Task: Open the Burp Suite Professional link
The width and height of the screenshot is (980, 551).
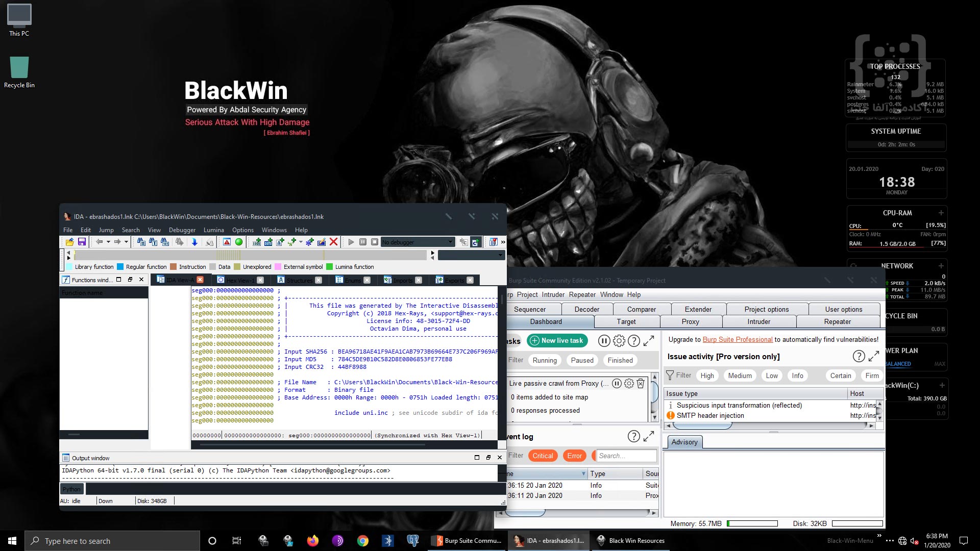Action: pyautogui.click(x=738, y=339)
